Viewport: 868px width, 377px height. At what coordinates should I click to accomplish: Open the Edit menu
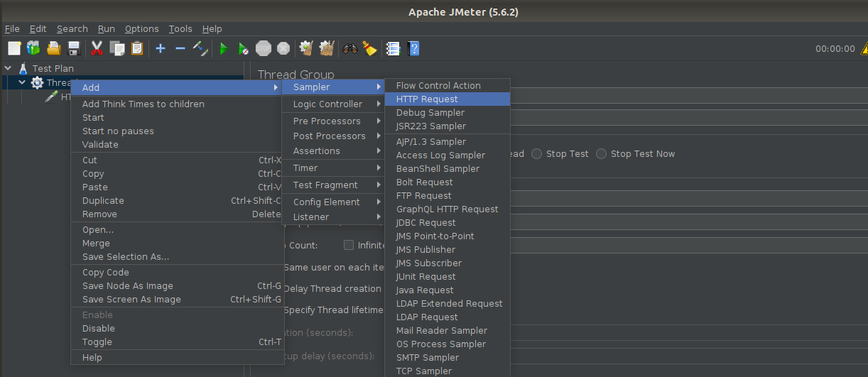[38, 28]
